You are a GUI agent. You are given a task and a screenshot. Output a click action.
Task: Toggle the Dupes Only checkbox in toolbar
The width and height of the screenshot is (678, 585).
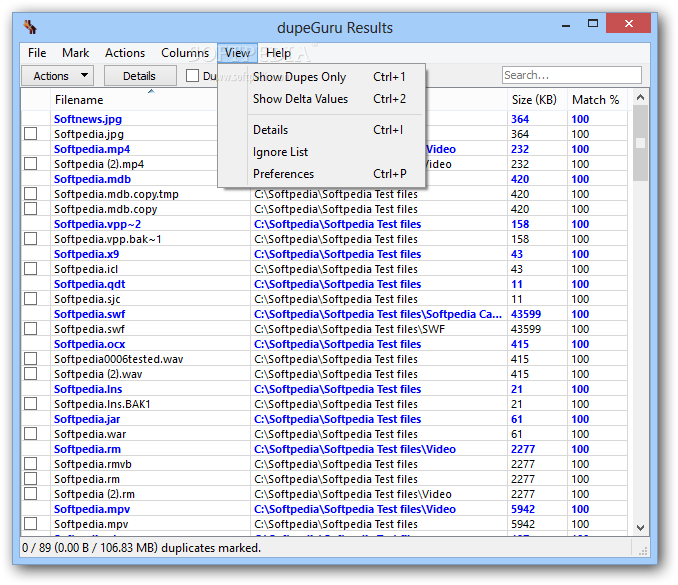point(192,76)
